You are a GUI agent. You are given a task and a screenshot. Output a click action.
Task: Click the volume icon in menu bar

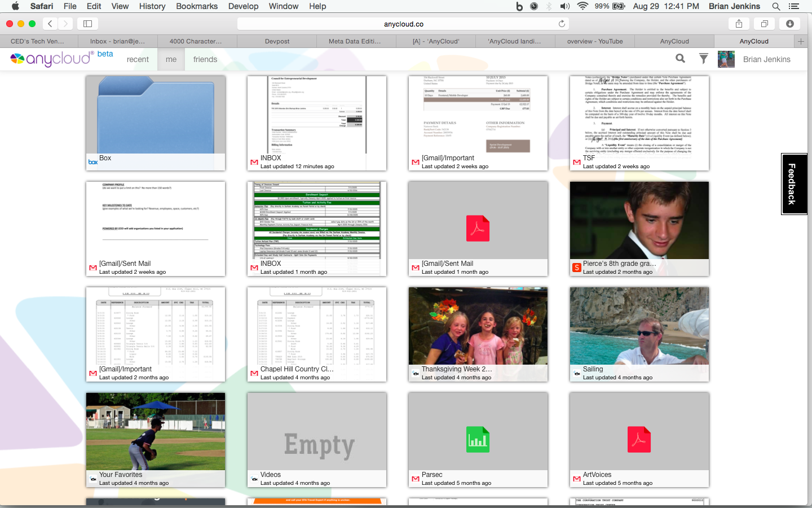564,6
